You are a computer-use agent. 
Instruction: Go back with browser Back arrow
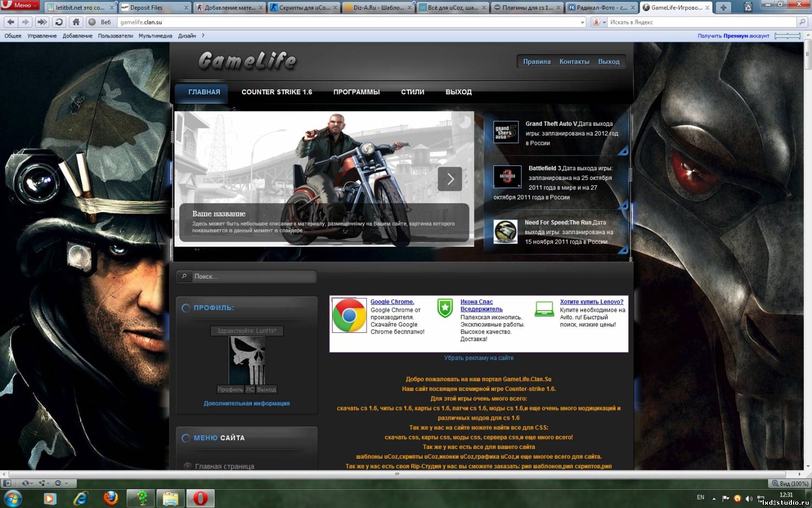coord(11,22)
